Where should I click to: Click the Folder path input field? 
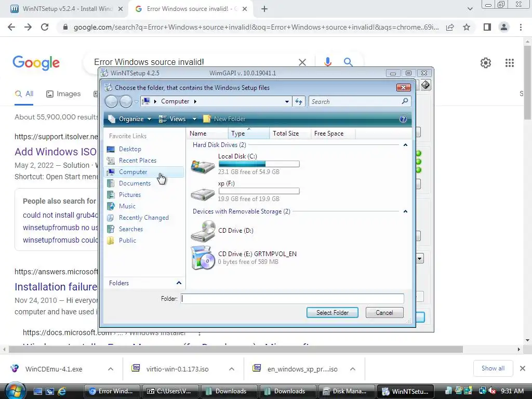point(292,299)
